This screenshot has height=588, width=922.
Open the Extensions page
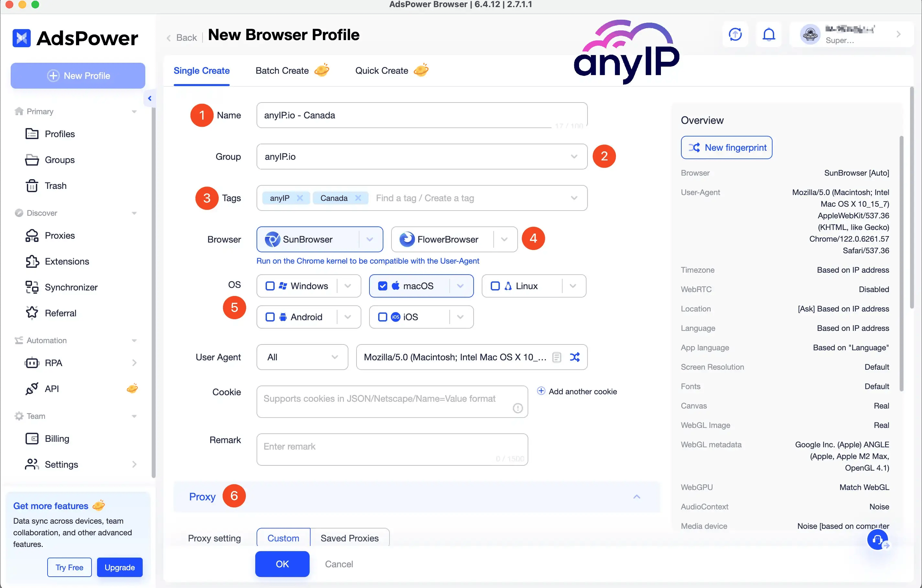click(57, 261)
